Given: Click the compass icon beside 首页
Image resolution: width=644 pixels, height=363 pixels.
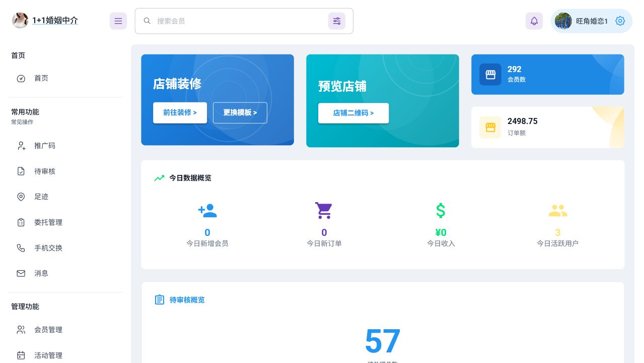Looking at the screenshot, I should coord(21,78).
